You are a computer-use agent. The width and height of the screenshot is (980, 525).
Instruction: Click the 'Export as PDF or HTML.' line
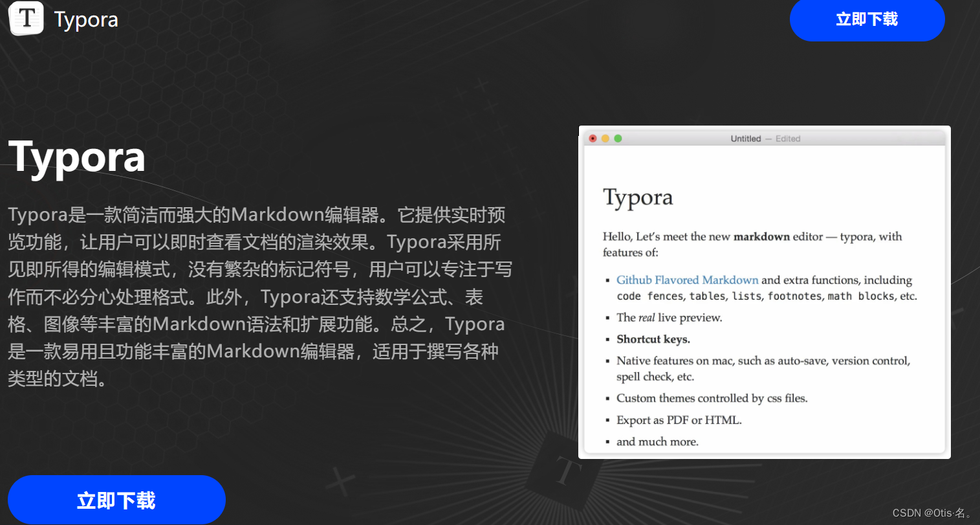(679, 420)
